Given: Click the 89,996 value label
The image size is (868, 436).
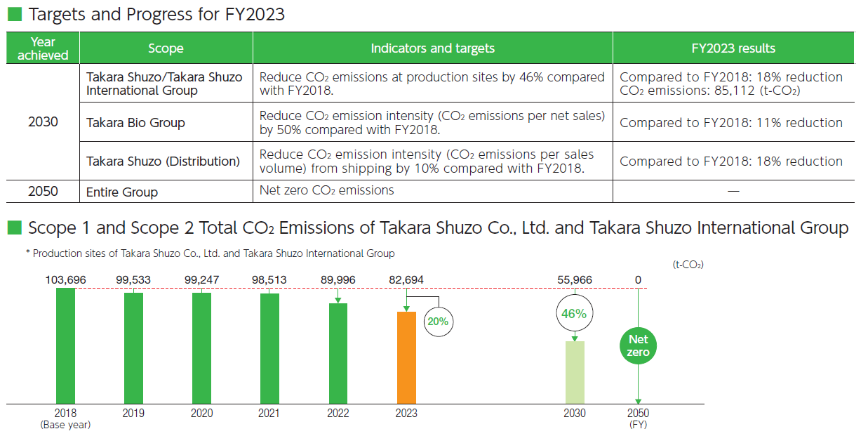Looking at the screenshot, I should pos(338,279).
